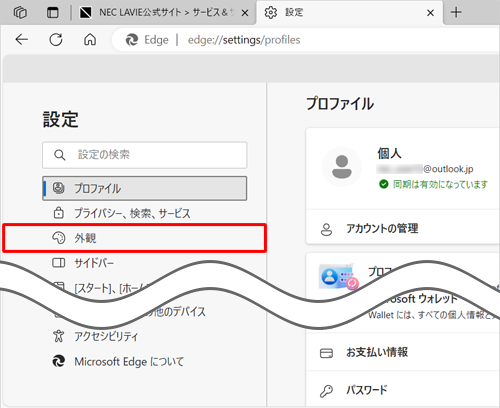
Task: Close the NEC LAVIE公式サイト tab
Action: pyautogui.click(x=245, y=13)
